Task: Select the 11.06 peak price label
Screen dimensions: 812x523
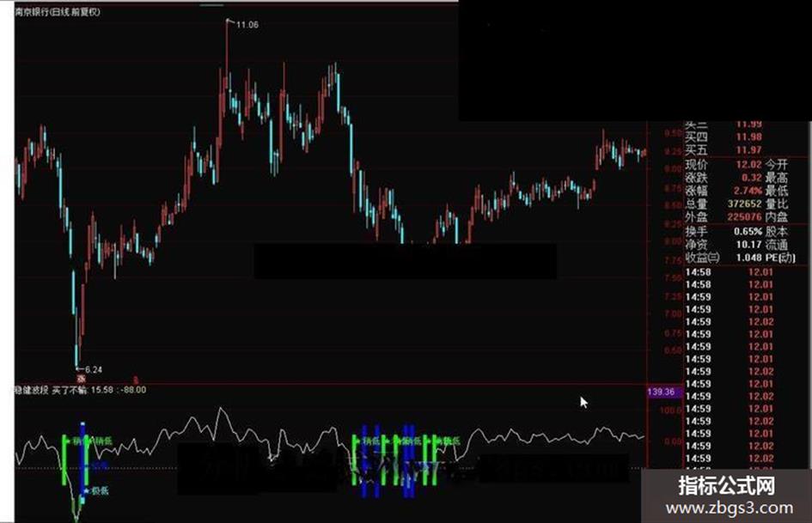Action: (x=247, y=24)
